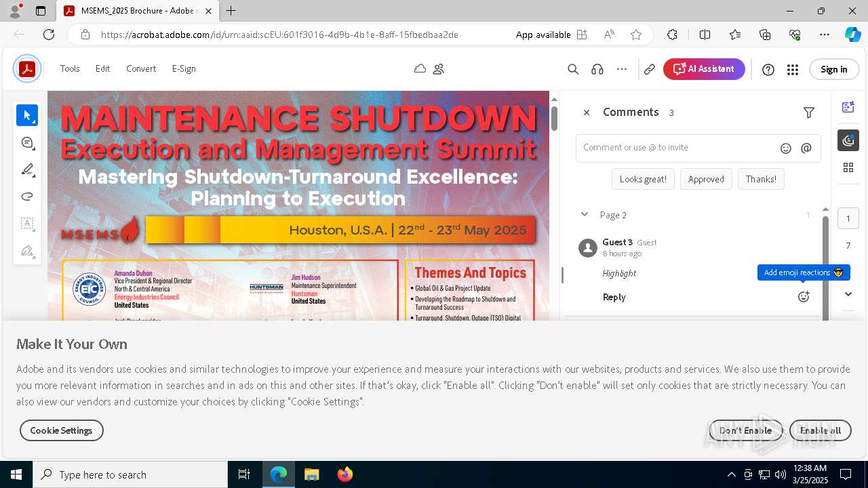Screen dimensions: 868x488
Task: Open Edge favorites list
Action: pyautogui.click(x=735, y=35)
